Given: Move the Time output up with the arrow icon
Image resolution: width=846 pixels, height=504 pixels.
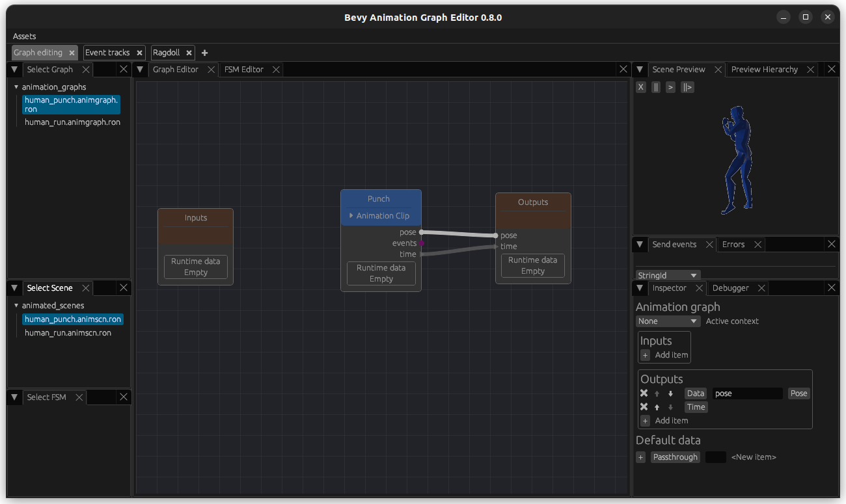Looking at the screenshot, I should click(x=657, y=406).
